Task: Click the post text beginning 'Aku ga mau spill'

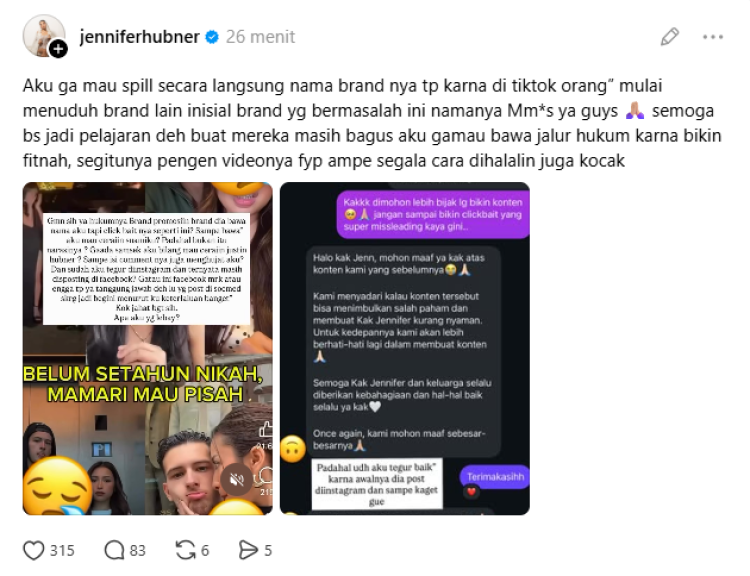Action: (x=372, y=123)
